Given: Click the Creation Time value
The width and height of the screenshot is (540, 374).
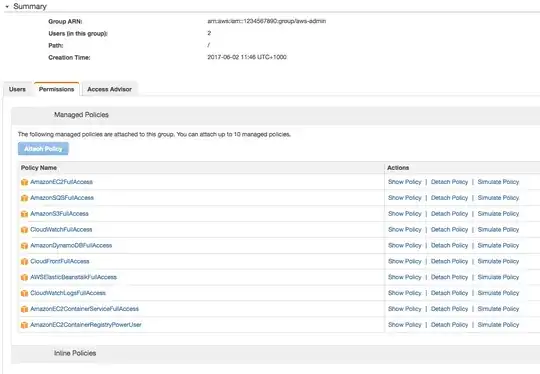Looking at the screenshot, I should point(247,57).
